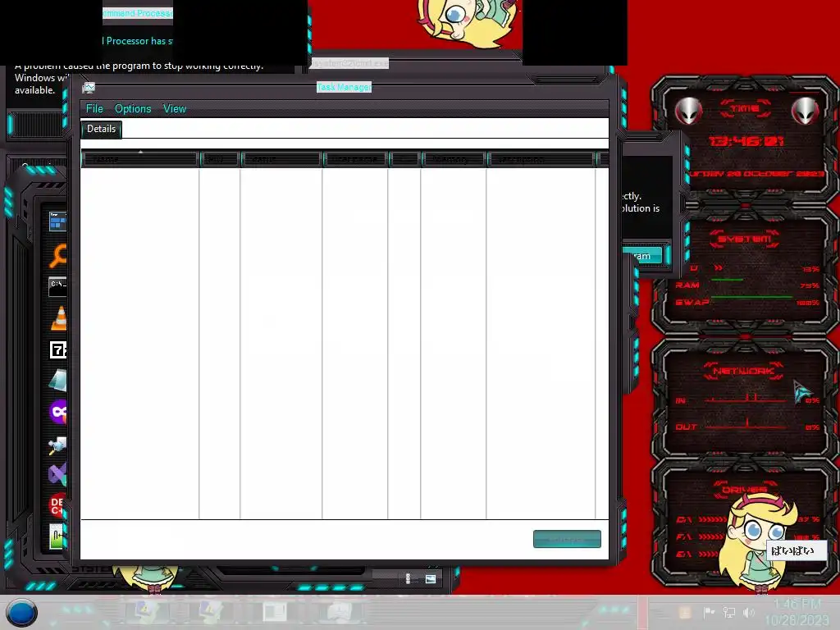Open the View menu in Task Manager
840x630 pixels.
point(175,109)
